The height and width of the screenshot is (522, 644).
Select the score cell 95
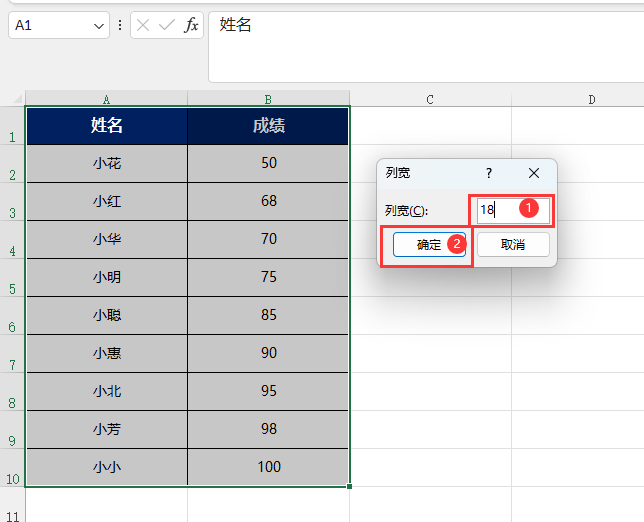(268, 391)
